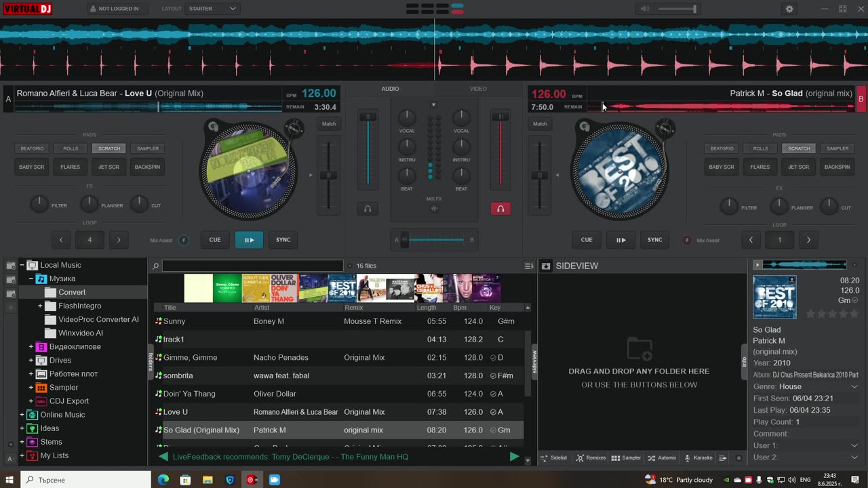Toggle right deck headphone cue
The height and width of the screenshot is (488, 868).
(x=500, y=209)
